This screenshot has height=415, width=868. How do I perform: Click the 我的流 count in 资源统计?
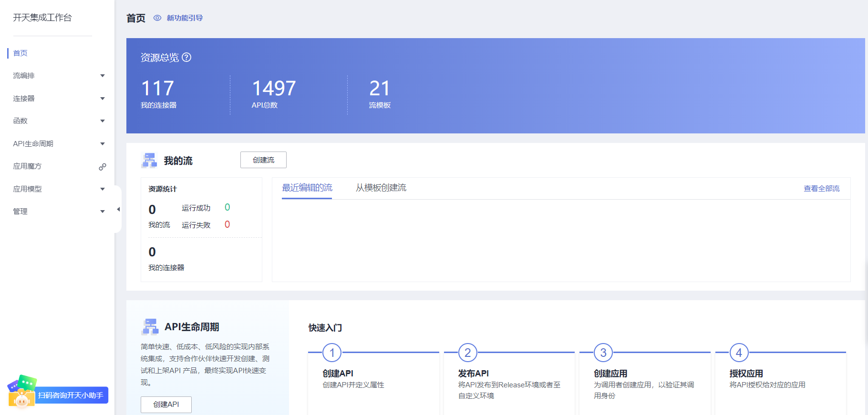[152, 210]
